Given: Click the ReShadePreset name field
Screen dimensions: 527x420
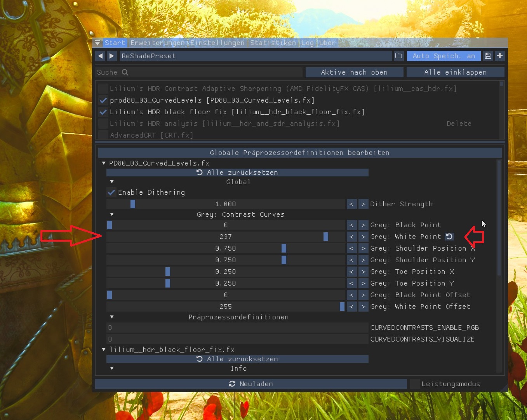Looking at the screenshot, I should (x=256, y=56).
